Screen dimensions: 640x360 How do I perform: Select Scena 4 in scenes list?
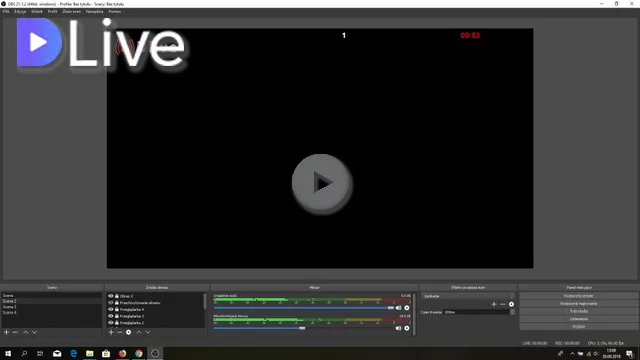pyautogui.click(x=51, y=312)
